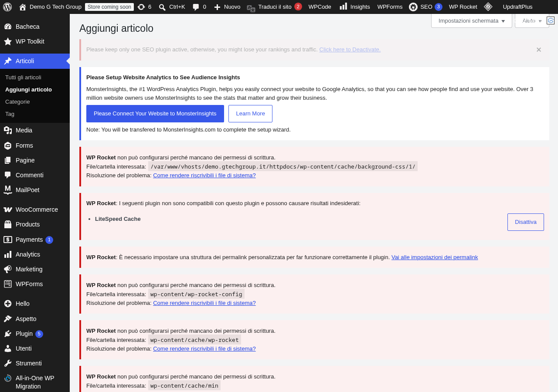Click the MailPoet M icon
The width and height of the screenshot is (558, 392).
(8, 190)
